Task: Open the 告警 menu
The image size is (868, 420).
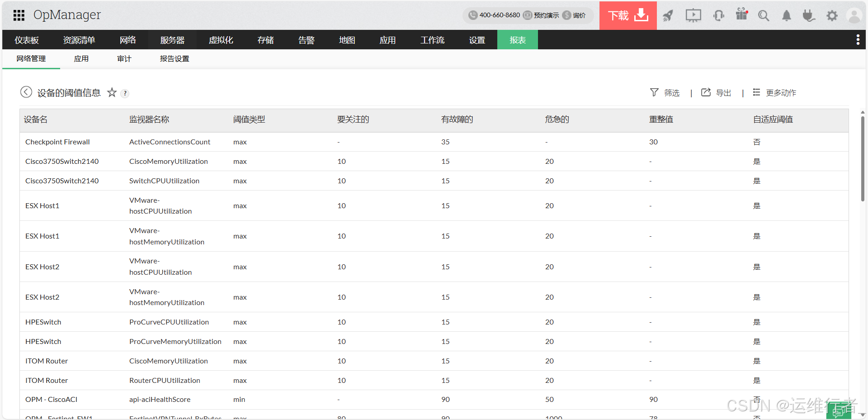Action: tap(307, 40)
